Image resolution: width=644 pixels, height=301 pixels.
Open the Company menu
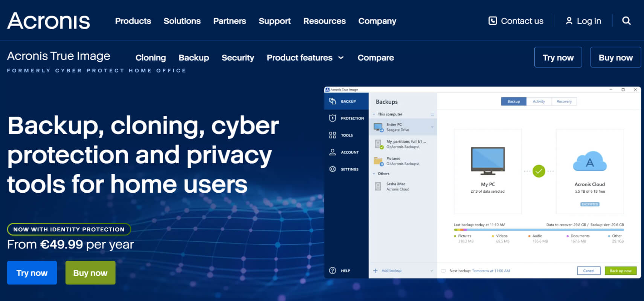377,21
